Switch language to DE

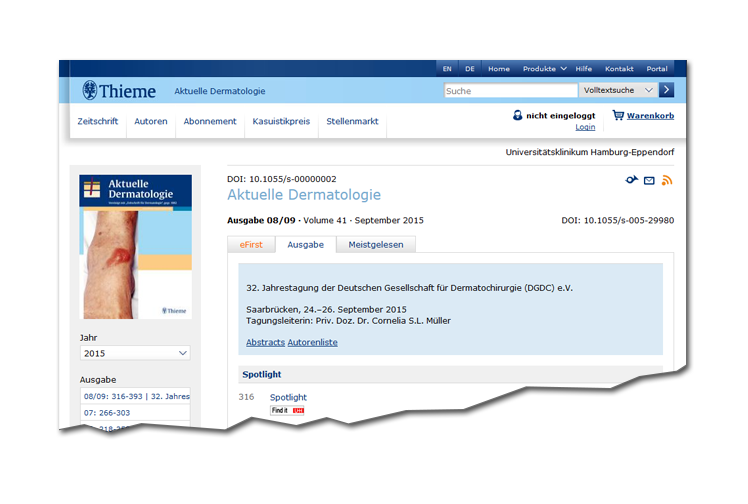pos(470,69)
